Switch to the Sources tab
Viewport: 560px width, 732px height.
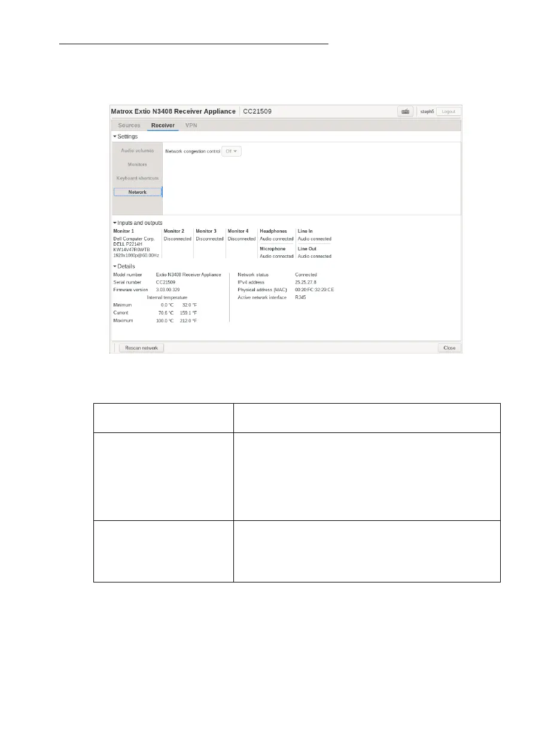coord(129,126)
